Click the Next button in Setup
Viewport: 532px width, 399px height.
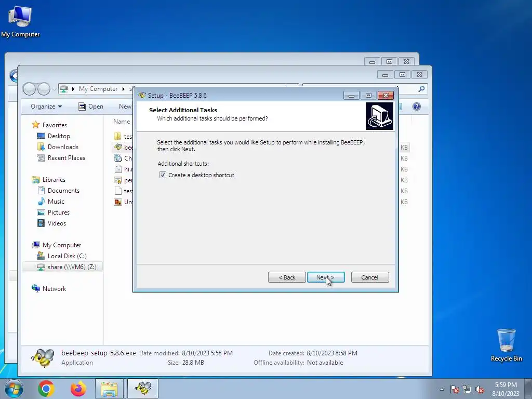point(326,277)
